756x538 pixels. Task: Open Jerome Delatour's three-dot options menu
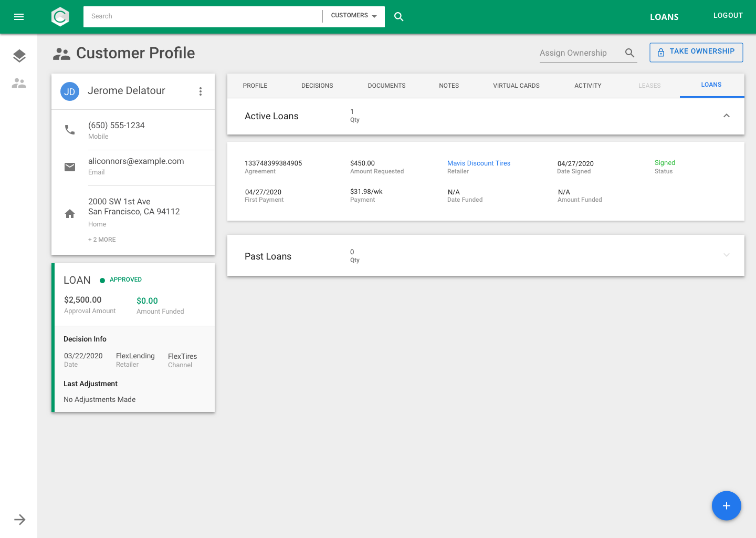(x=201, y=91)
